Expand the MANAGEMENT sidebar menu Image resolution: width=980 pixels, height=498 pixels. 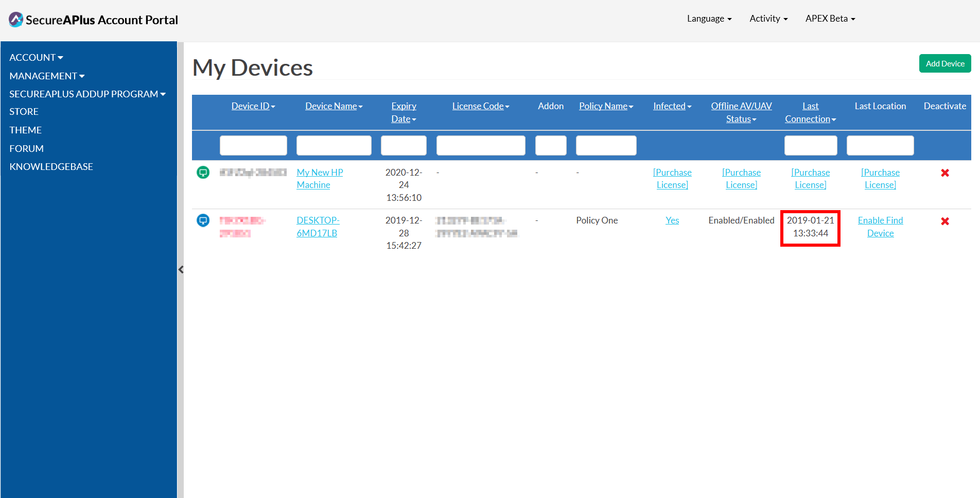pos(47,76)
